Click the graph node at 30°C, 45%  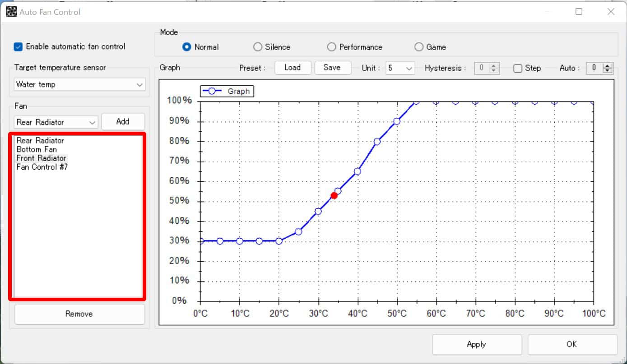pos(318,211)
